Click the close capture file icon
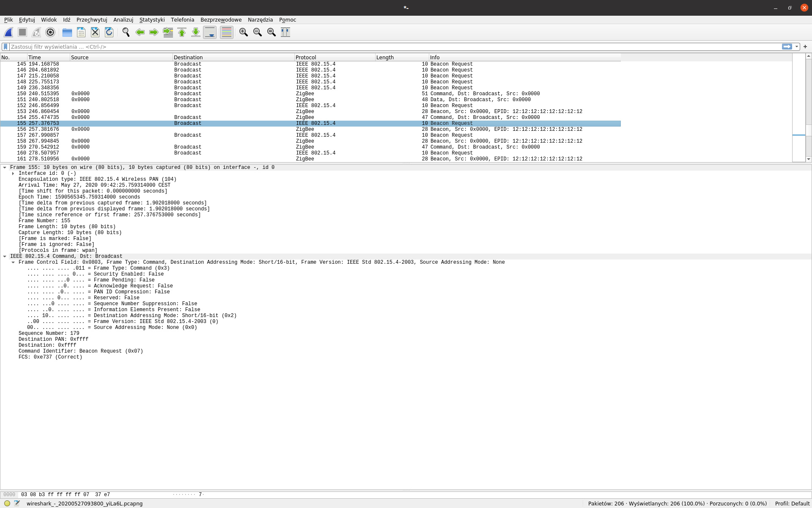 coord(95,32)
